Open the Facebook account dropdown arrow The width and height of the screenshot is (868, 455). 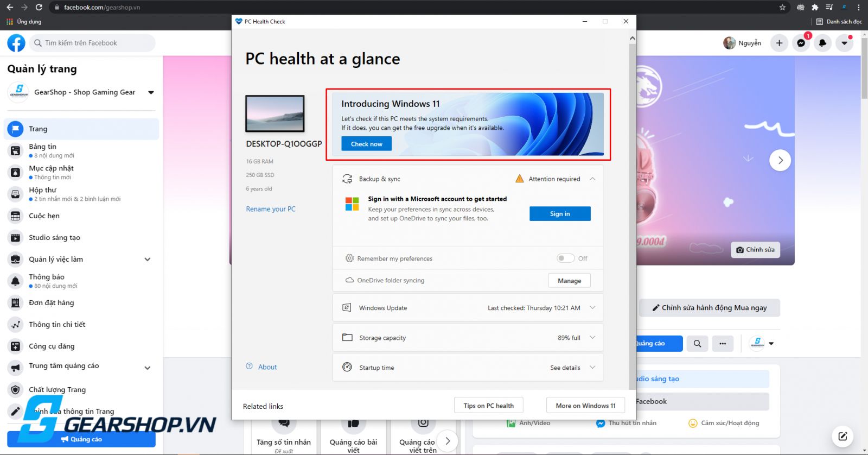click(x=844, y=43)
